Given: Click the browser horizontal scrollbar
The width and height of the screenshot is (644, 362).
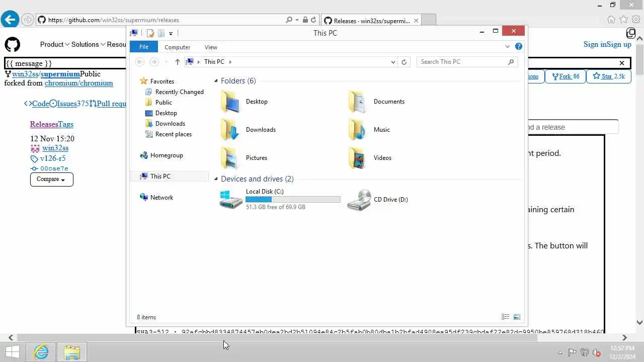Looking at the screenshot, I should pos(277,338).
